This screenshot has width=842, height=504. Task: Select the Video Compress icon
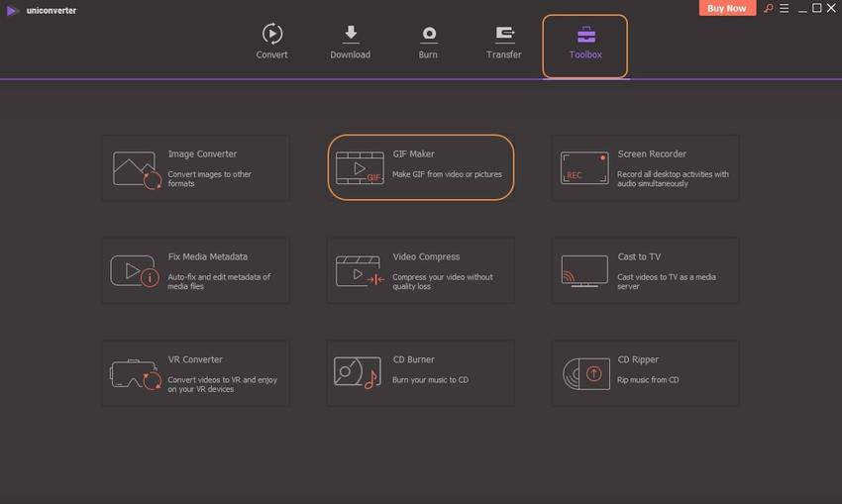[360, 270]
